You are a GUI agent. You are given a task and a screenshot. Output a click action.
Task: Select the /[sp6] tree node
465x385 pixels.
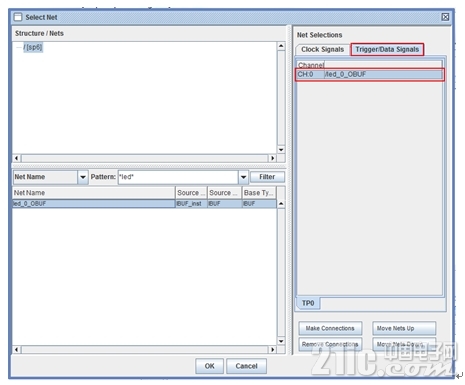[33, 47]
